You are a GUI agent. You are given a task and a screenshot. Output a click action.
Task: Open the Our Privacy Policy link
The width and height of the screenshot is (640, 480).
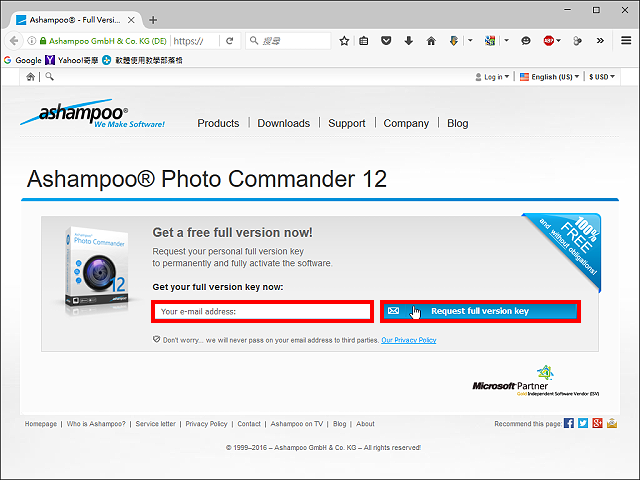pyautogui.click(x=409, y=340)
